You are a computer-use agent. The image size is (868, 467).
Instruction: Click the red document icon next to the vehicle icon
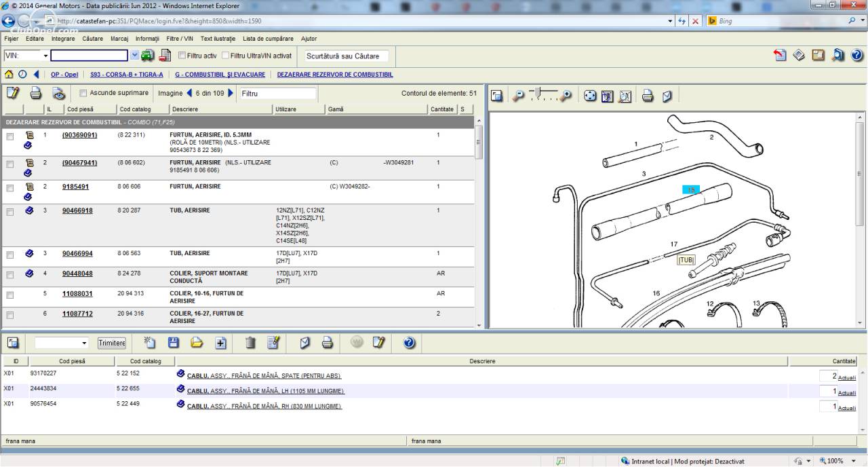click(x=165, y=56)
